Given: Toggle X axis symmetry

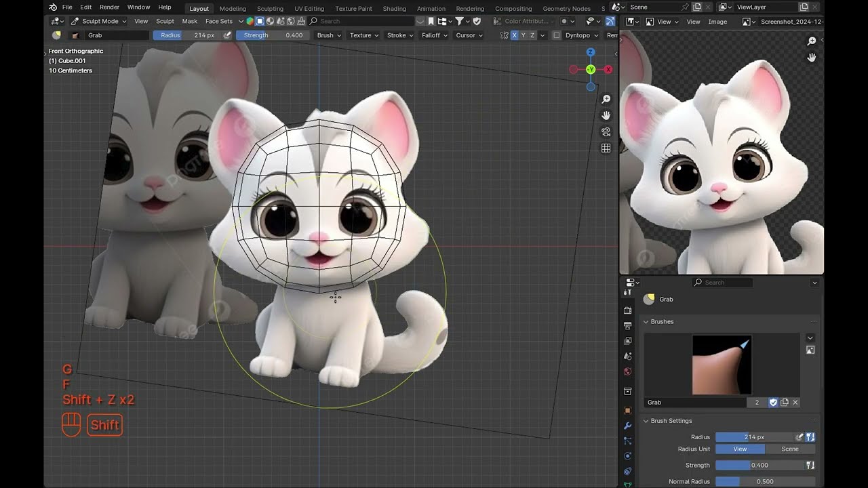Looking at the screenshot, I should [514, 35].
